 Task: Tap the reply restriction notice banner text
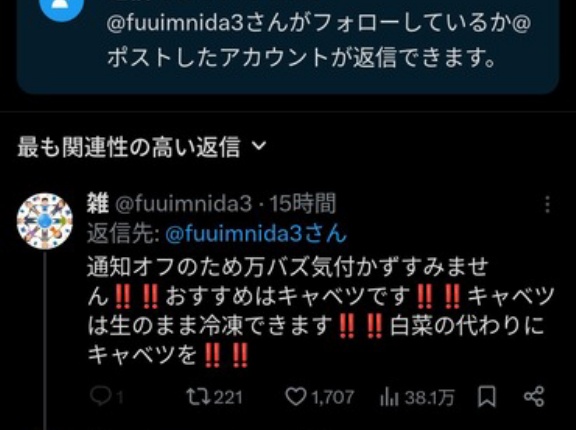pos(319,40)
